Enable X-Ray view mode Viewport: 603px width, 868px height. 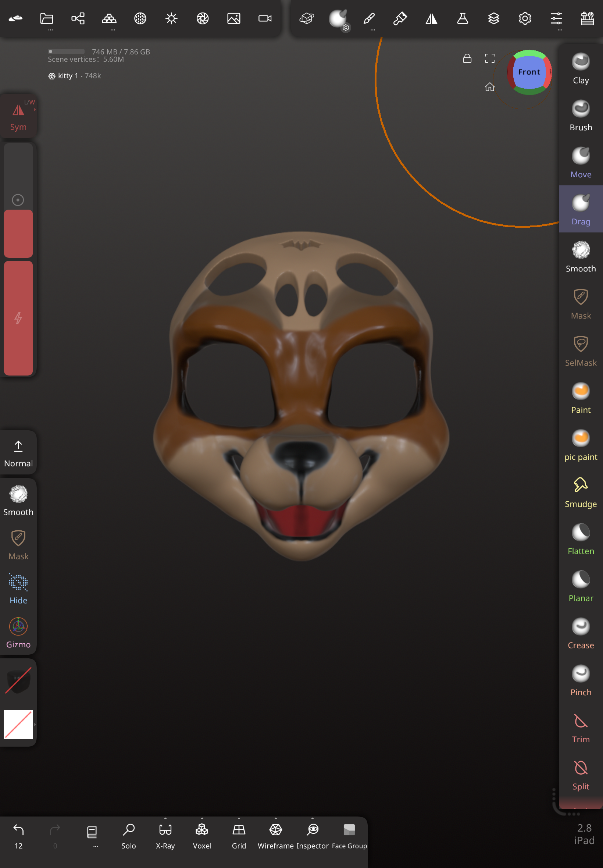[165, 836]
